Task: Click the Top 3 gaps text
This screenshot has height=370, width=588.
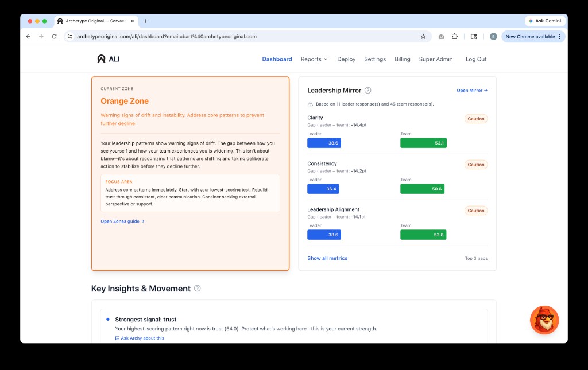Action: [x=476, y=258]
